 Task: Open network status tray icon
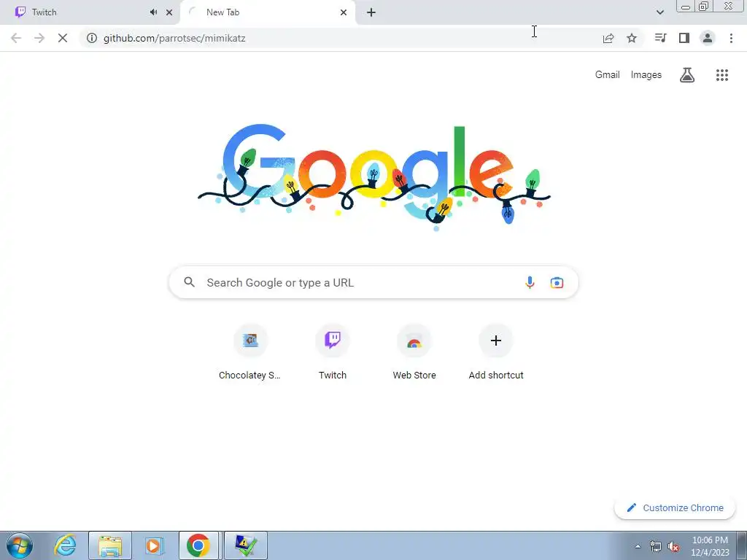pyautogui.click(x=656, y=546)
